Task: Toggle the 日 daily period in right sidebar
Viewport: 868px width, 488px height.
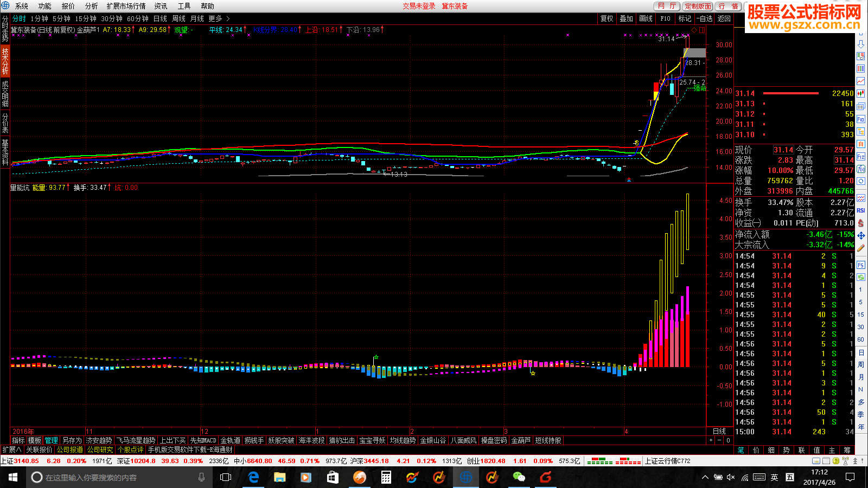Action: click(x=861, y=352)
